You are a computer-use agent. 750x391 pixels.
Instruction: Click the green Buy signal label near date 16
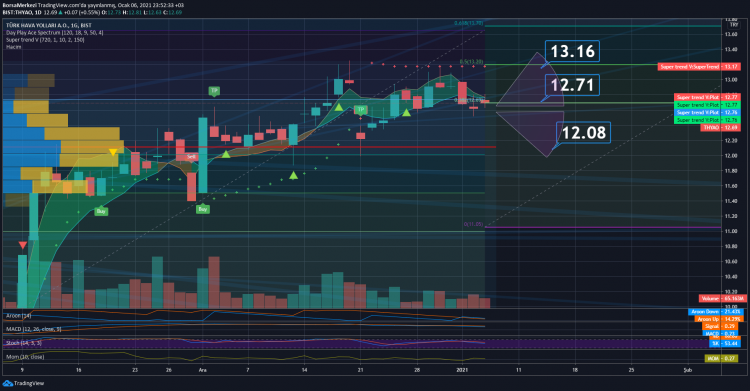[x=101, y=212]
